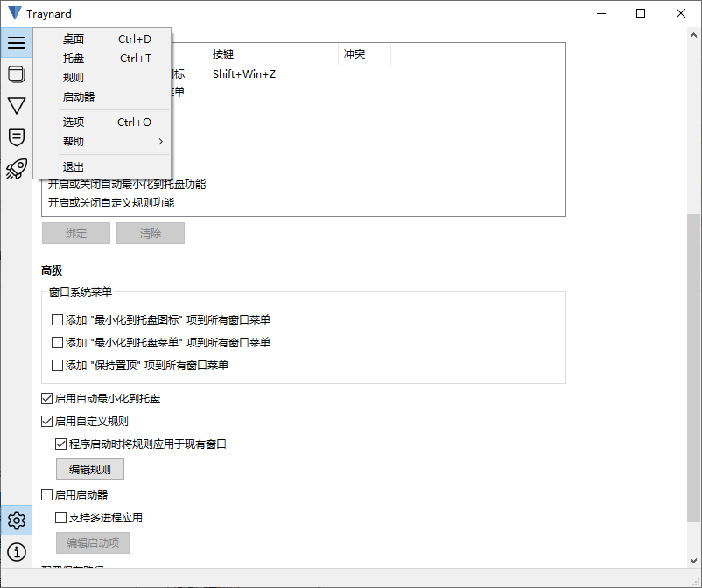This screenshot has width=702, height=588.
Task: Uncheck 程序启动时将规则应用于现有窗口
Action: [60, 444]
